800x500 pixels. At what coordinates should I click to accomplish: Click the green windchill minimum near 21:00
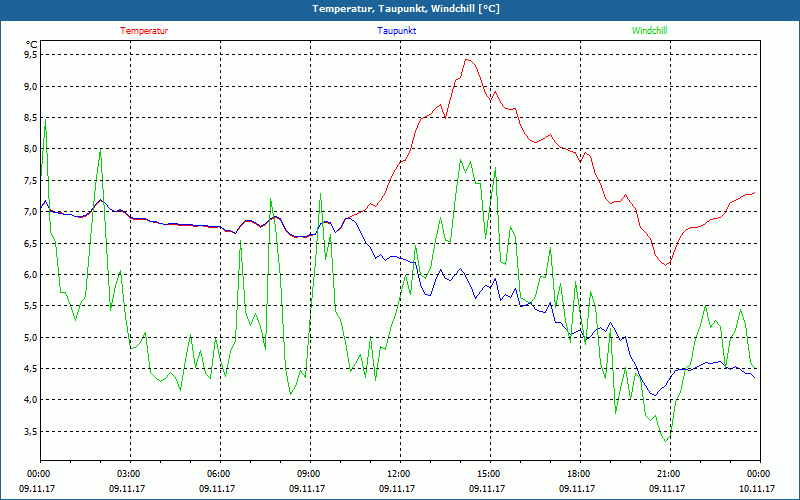[666, 441]
